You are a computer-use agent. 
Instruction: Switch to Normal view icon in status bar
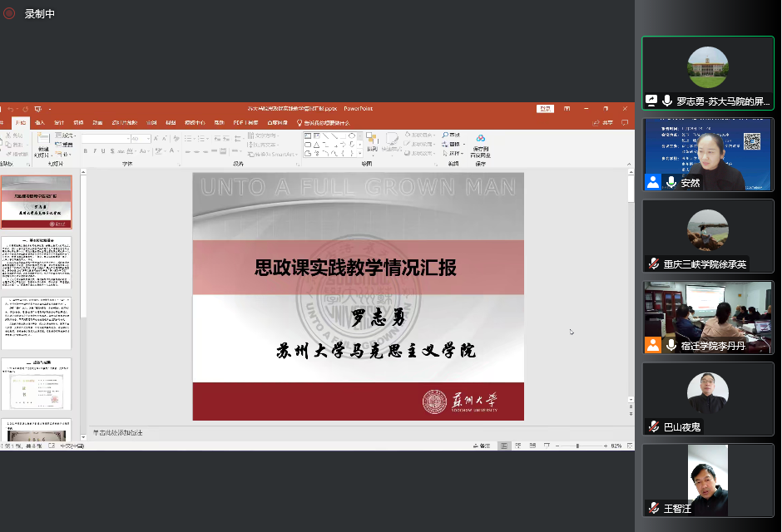pyautogui.click(x=504, y=446)
